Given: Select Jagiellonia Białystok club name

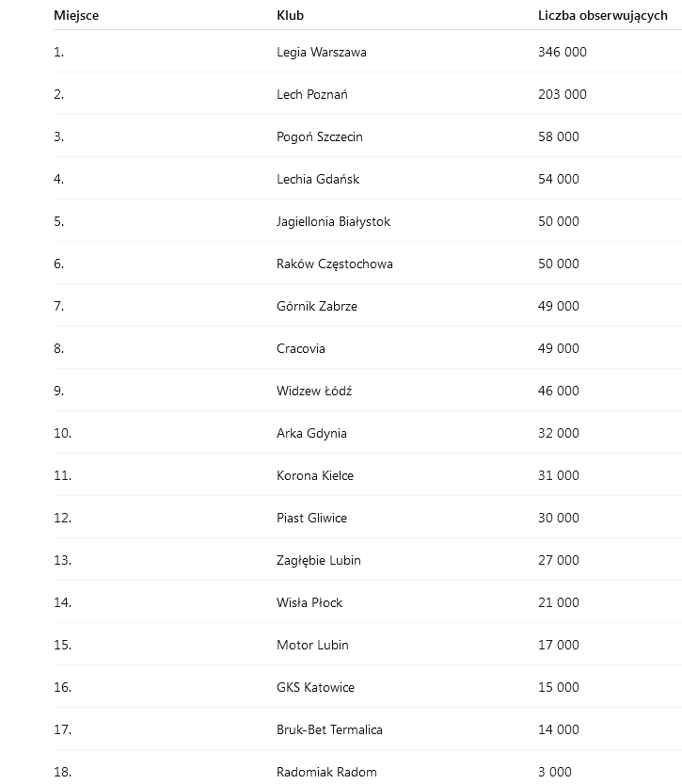Looking at the screenshot, I should (x=333, y=222).
